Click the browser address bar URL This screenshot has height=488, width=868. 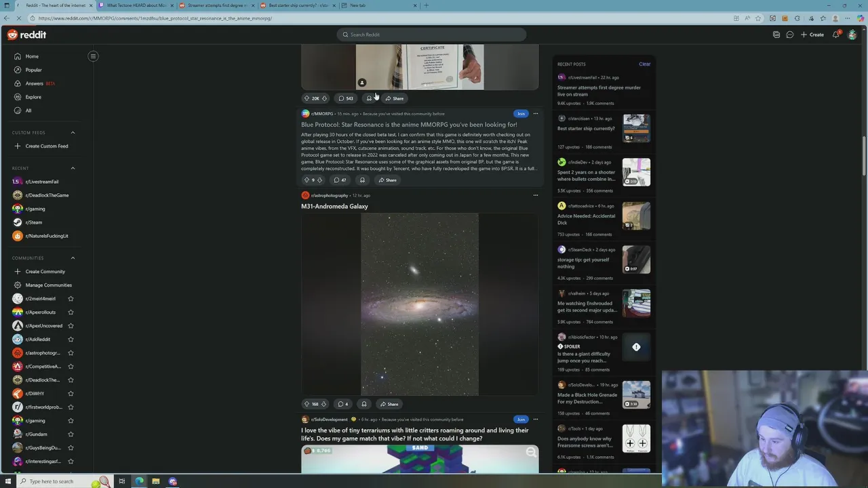click(155, 18)
